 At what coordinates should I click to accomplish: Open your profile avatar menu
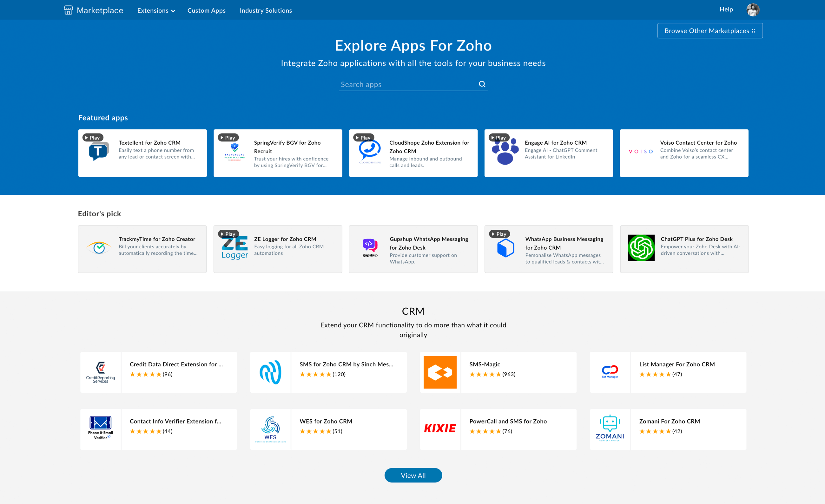click(x=753, y=10)
